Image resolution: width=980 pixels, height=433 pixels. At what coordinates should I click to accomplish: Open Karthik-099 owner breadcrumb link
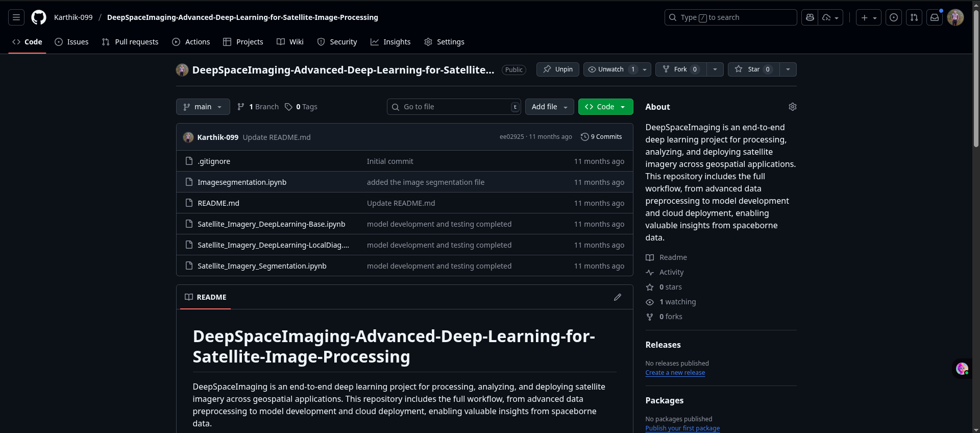coord(73,17)
